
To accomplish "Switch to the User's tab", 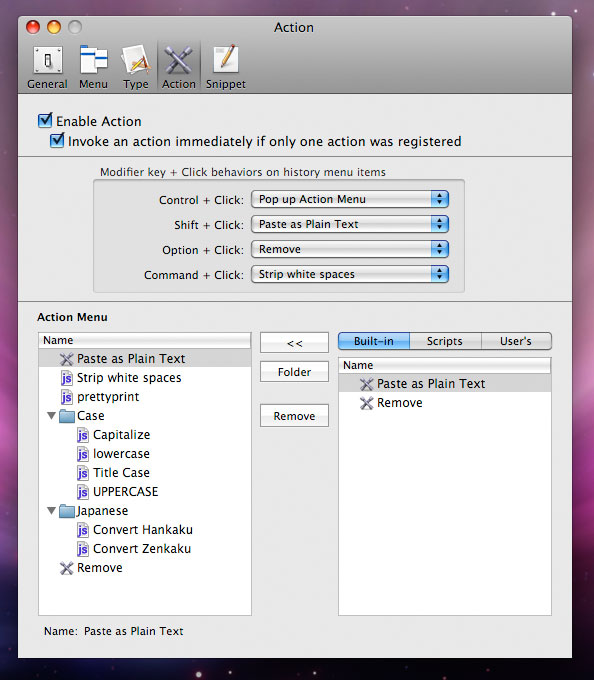I will point(516,341).
